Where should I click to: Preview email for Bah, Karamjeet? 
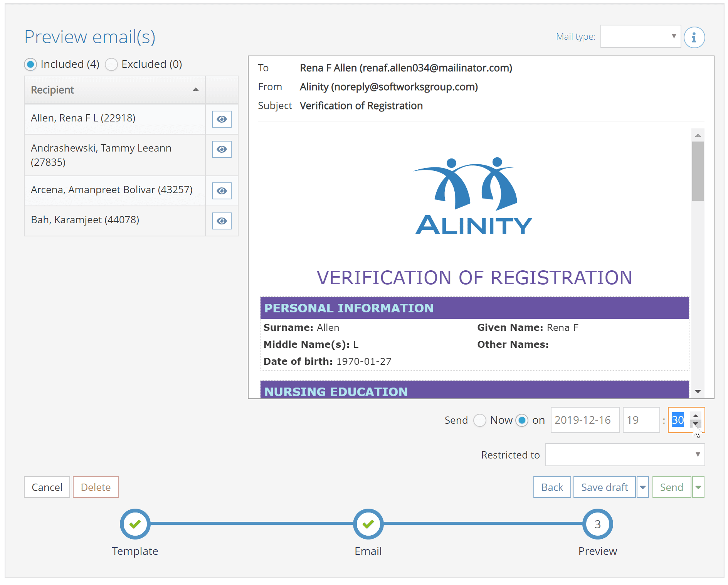tap(222, 221)
